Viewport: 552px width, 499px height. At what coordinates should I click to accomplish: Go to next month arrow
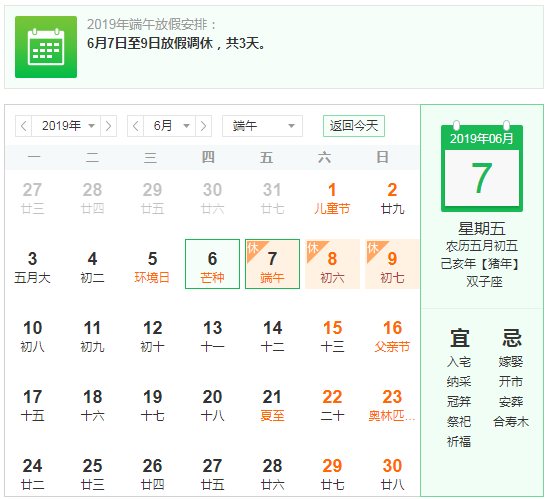pyautogui.click(x=203, y=126)
